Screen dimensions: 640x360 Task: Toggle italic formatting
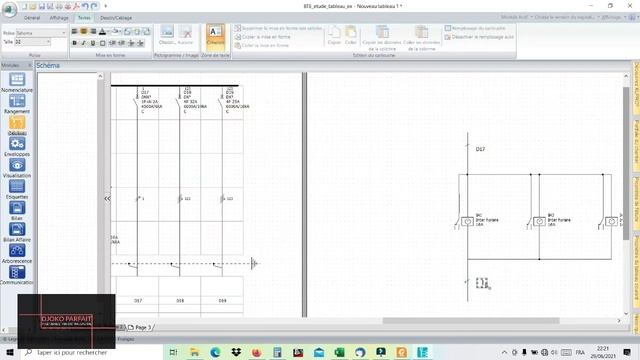click(83, 43)
